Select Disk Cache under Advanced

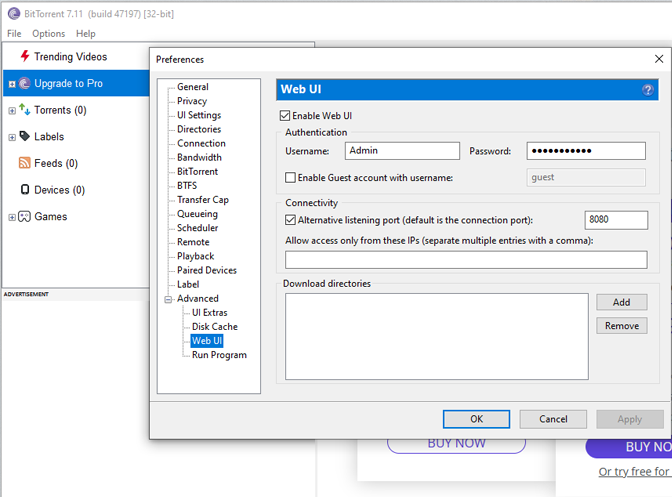(215, 326)
